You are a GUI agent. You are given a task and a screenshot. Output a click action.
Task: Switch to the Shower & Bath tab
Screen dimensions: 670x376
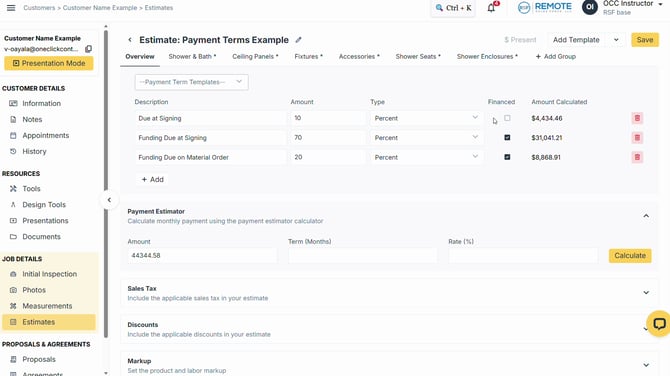[192, 56]
